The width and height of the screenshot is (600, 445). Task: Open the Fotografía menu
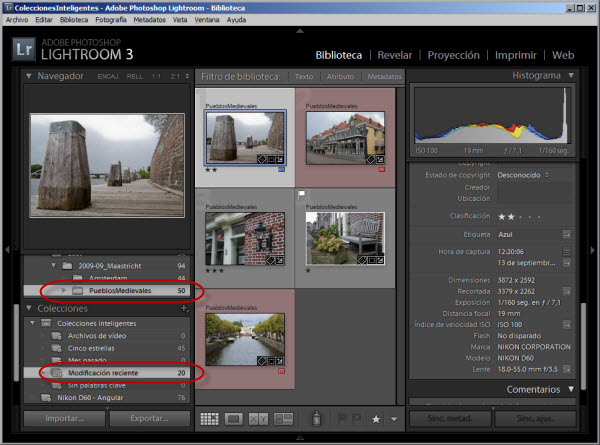tap(111, 20)
